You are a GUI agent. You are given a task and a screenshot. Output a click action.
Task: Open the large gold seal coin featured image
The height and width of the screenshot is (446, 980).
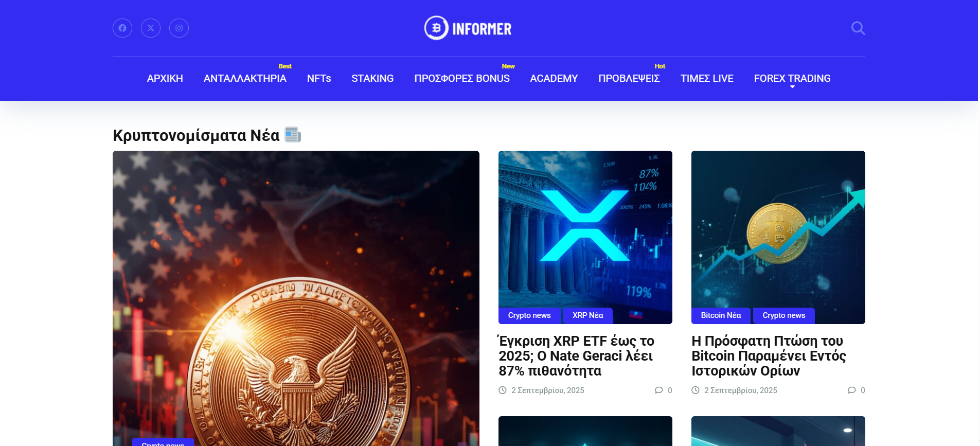(x=296, y=298)
